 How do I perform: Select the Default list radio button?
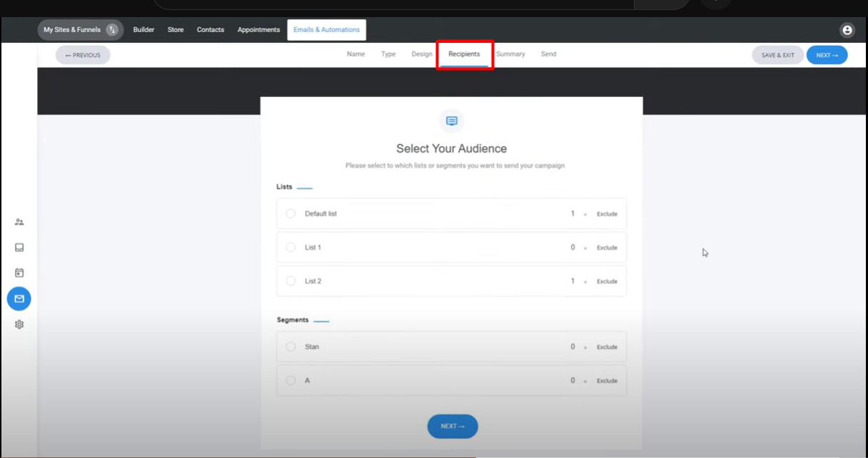point(291,213)
